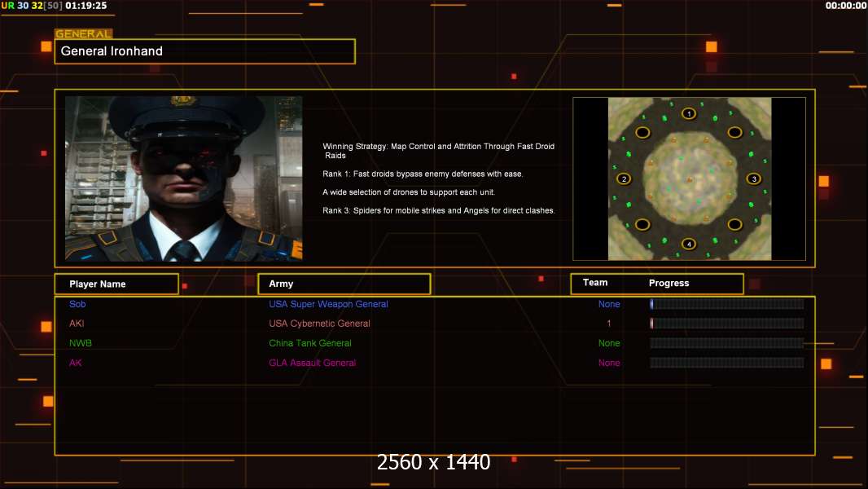
Task: Click the General Ironhand name field
Action: pos(205,51)
